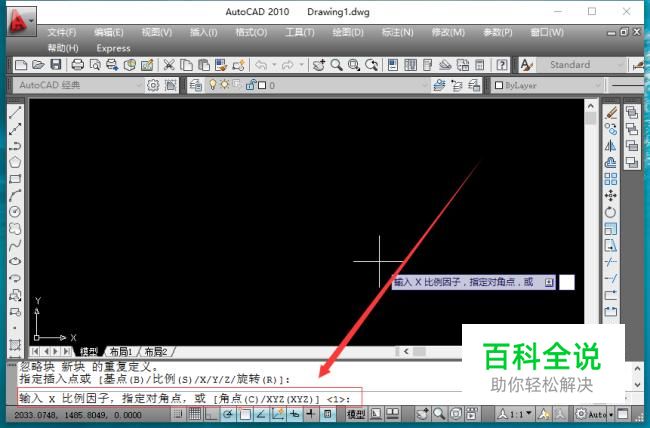Open Layer Properties Manager icon

[196, 85]
